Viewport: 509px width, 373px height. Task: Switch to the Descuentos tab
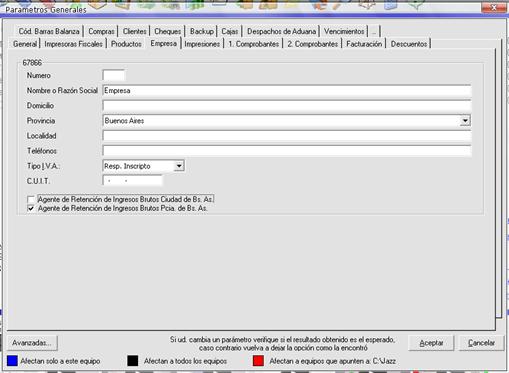coord(409,44)
